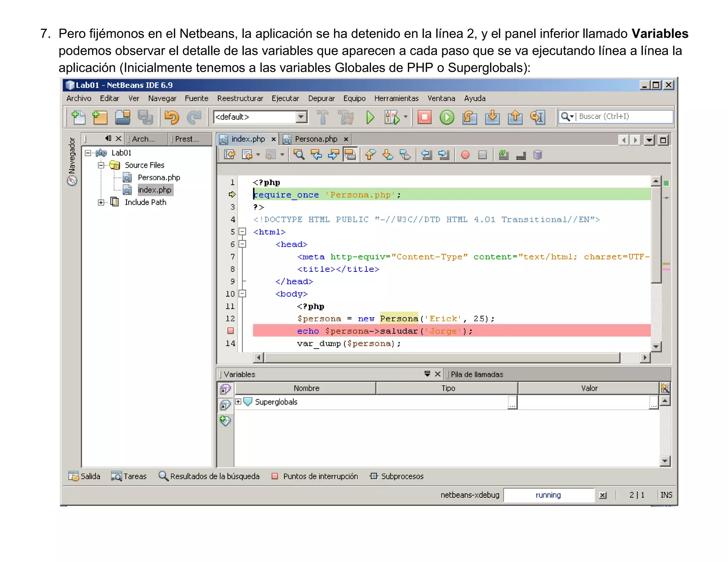
Task: Open Salida output panel button
Action: click(x=84, y=476)
